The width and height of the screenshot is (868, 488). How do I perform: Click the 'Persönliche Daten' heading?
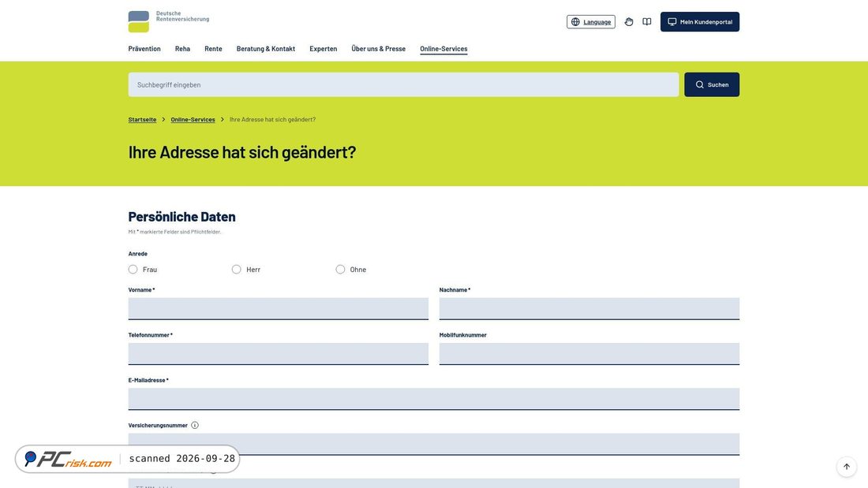(x=182, y=216)
